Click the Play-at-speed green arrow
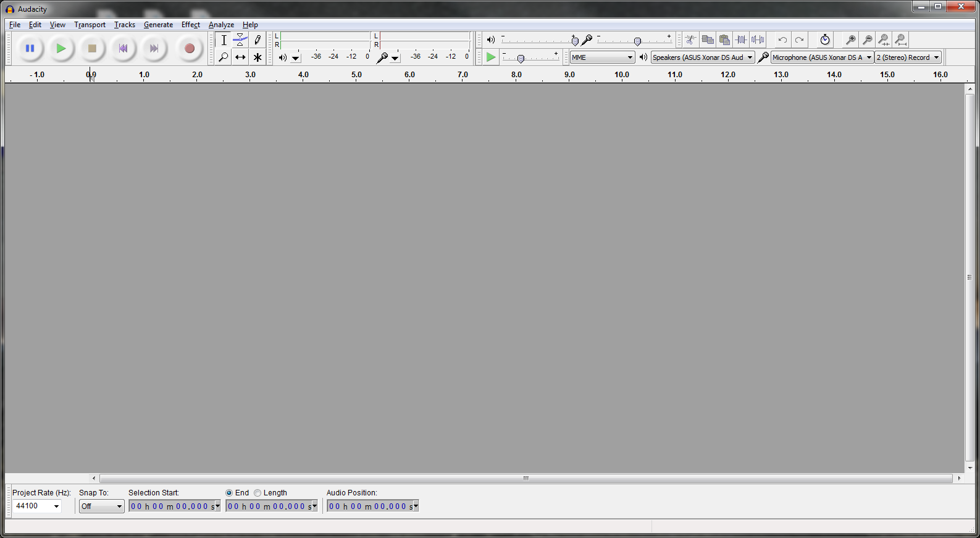 pos(491,57)
